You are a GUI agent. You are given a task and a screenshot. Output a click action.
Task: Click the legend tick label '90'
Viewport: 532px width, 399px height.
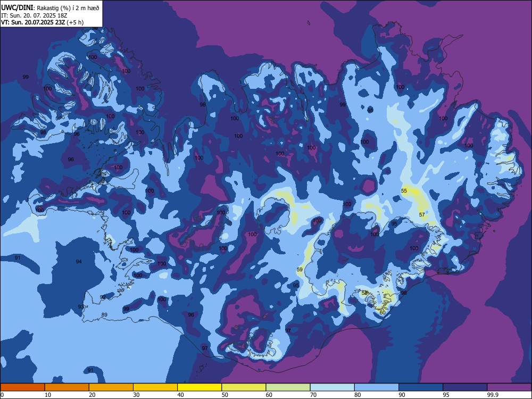[x=402, y=395]
